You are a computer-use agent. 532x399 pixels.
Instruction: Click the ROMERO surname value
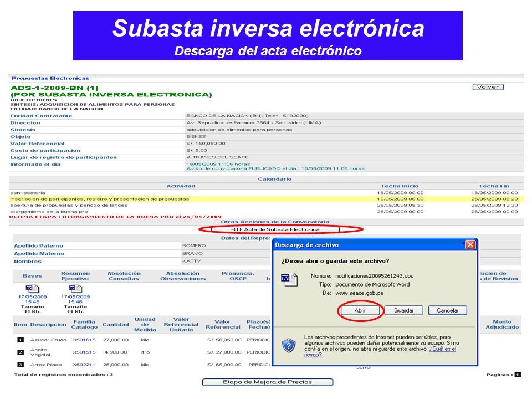pos(194,245)
